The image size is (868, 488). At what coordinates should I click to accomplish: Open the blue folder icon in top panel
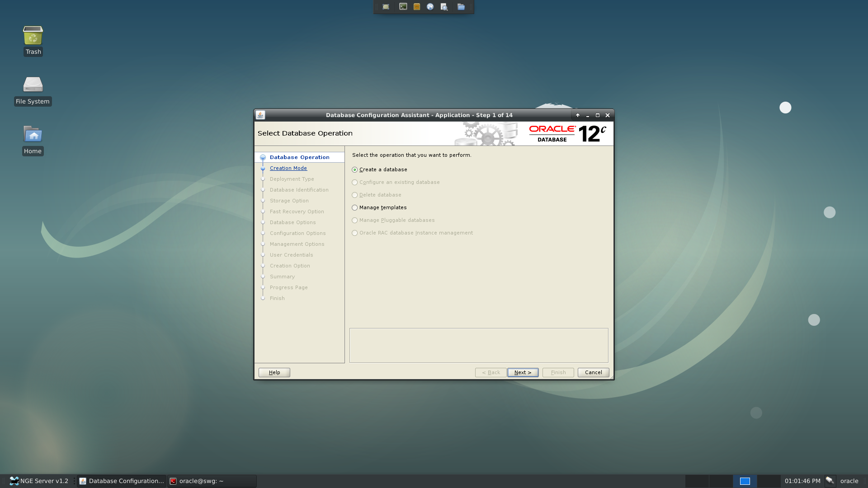point(461,7)
